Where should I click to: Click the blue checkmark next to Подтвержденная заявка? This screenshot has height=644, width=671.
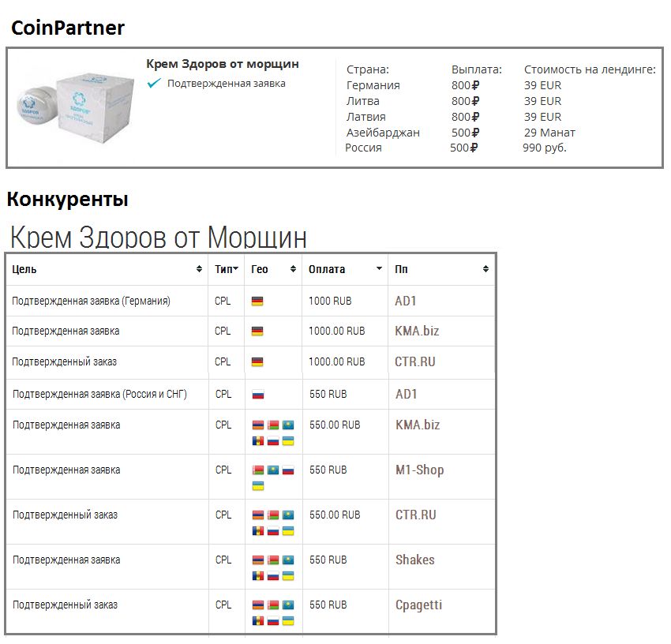click(x=154, y=83)
